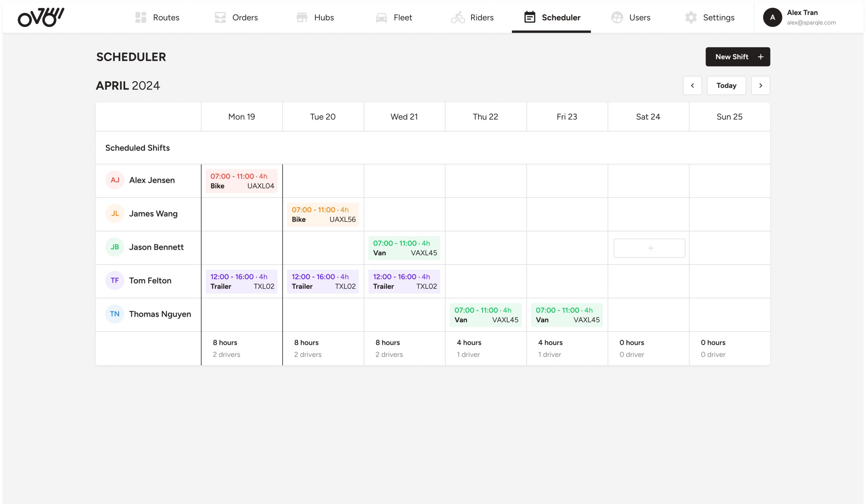Click the Sat 24 column header
The width and height of the screenshot is (866, 504).
point(648,117)
